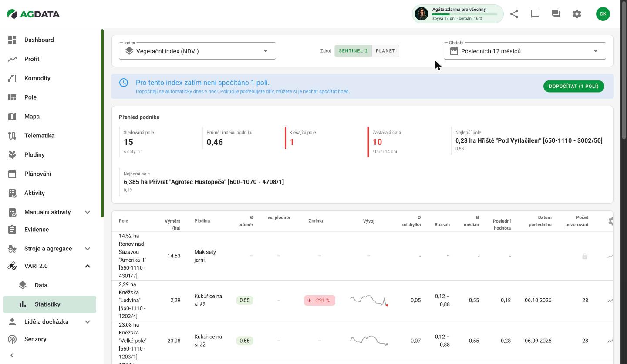Image resolution: width=627 pixels, height=364 pixels.
Task: Collapse the sidebar with the chevron arrow
Action: click(12, 355)
